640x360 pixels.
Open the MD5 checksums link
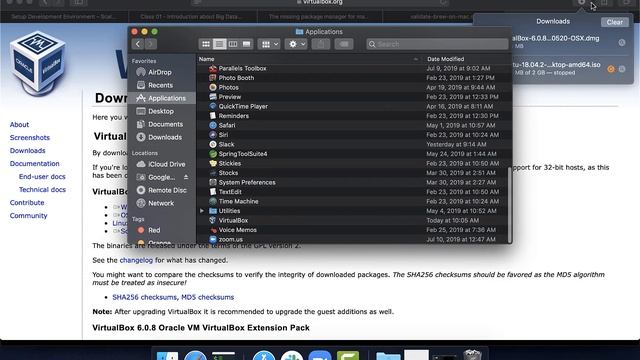(x=207, y=297)
